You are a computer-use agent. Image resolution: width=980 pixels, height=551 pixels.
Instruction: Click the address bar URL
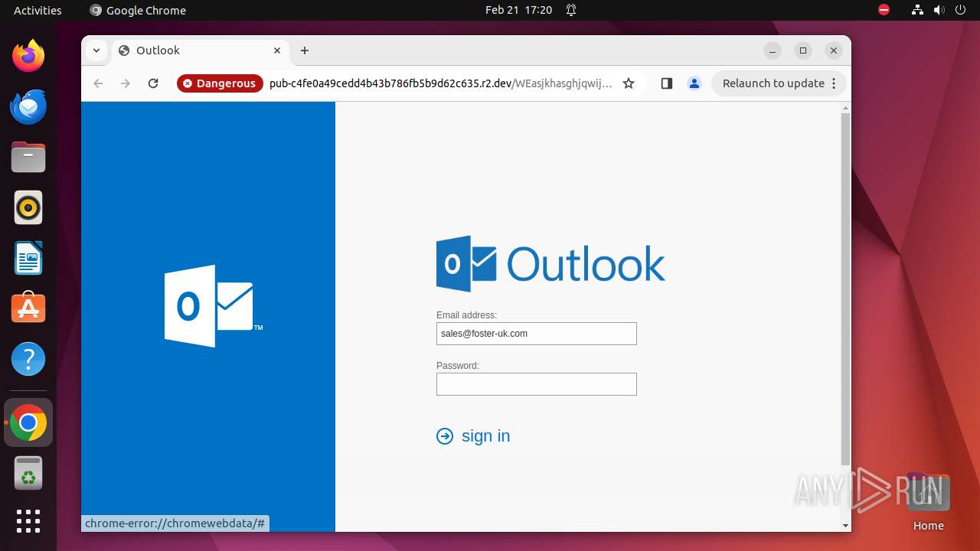point(441,83)
